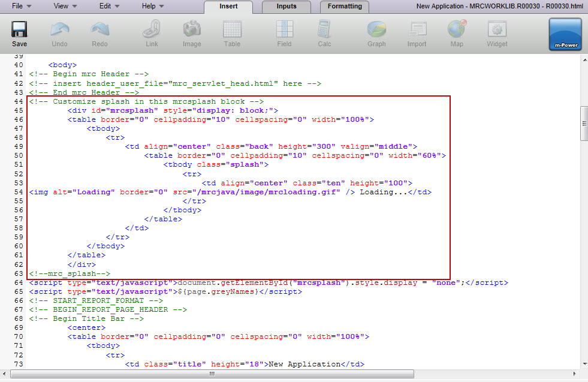588x382 pixels.
Task: Click the "<body>" tag on line 40
Action: [62, 65]
